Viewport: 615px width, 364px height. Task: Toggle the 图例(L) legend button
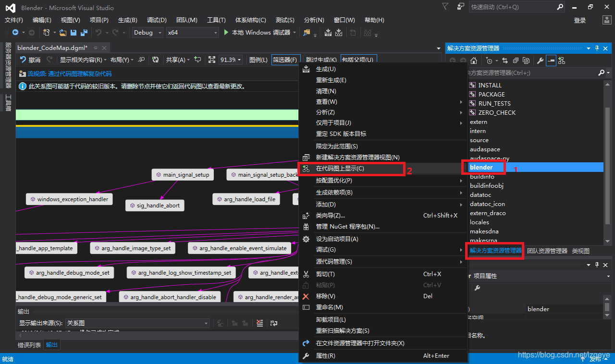click(x=258, y=60)
